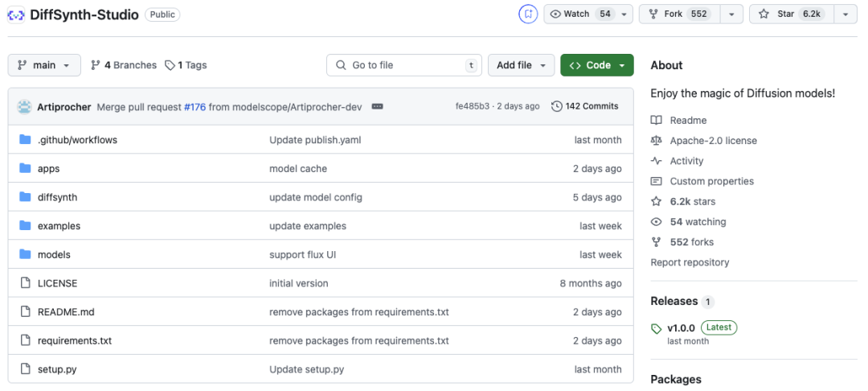Click the star icon beside 6.2k stars

tap(657, 202)
